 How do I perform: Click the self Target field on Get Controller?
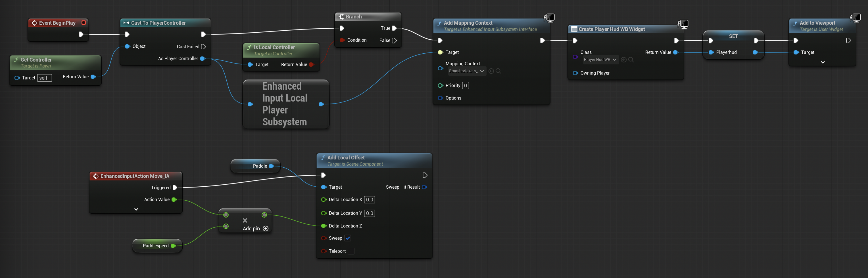click(45, 78)
